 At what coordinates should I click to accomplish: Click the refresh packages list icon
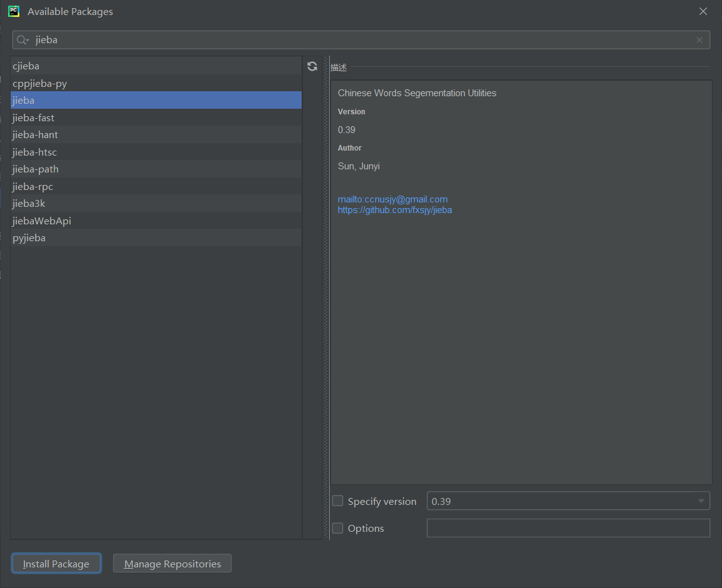(x=312, y=66)
